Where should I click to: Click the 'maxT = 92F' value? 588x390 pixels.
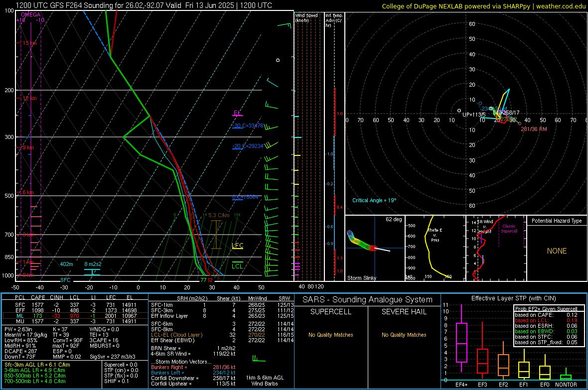(x=66, y=346)
